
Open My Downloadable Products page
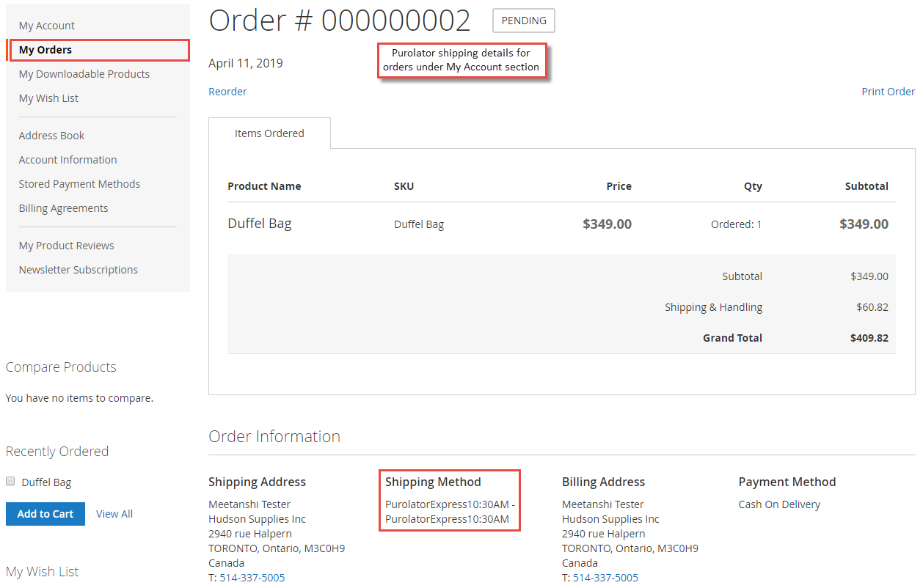(x=84, y=74)
